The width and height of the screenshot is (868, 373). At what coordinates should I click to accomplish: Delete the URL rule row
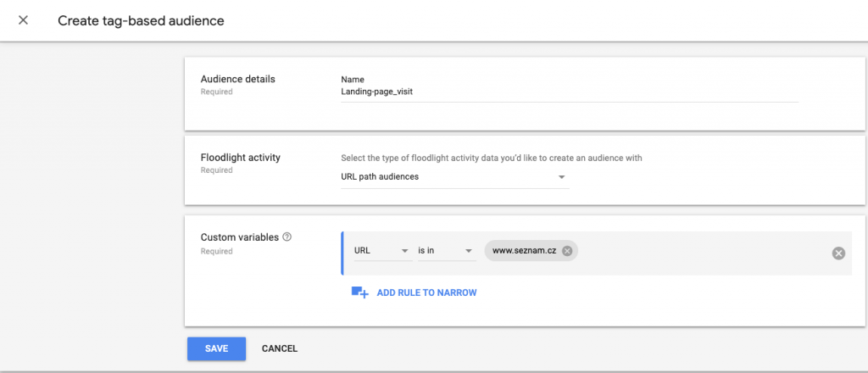tap(838, 253)
